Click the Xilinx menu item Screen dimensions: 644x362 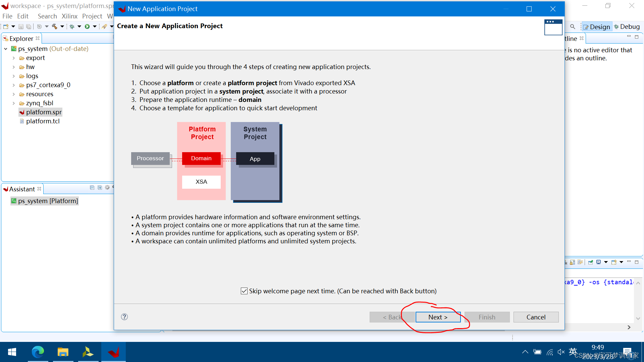(69, 16)
